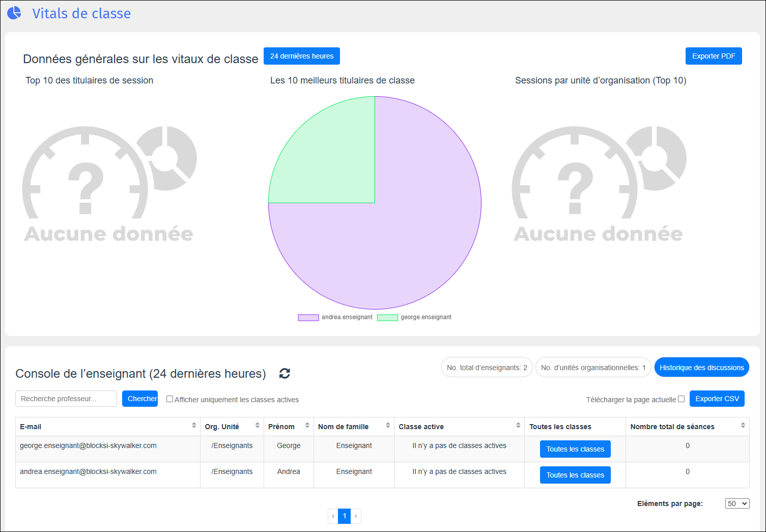Open the Eléments par page dropdown
766x532 pixels.
pos(737,503)
